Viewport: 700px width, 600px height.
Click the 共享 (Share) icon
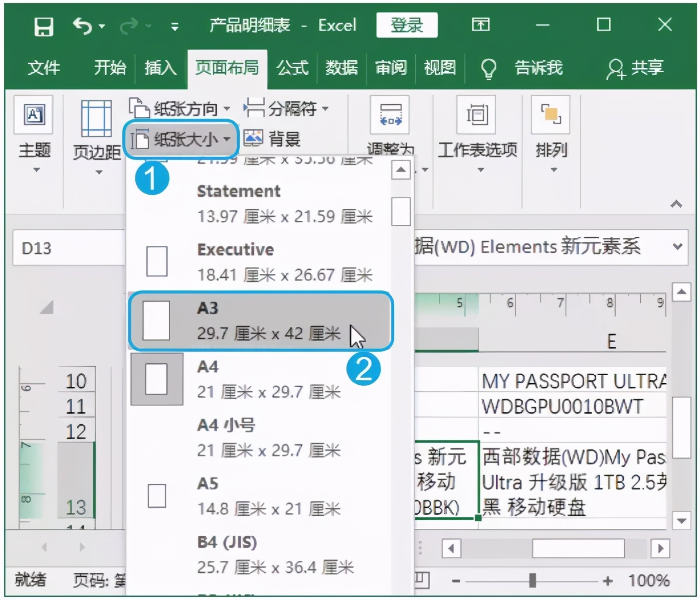click(x=634, y=68)
